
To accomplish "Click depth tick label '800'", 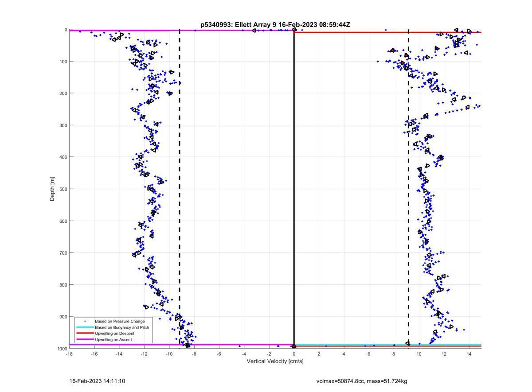I will (x=63, y=285).
